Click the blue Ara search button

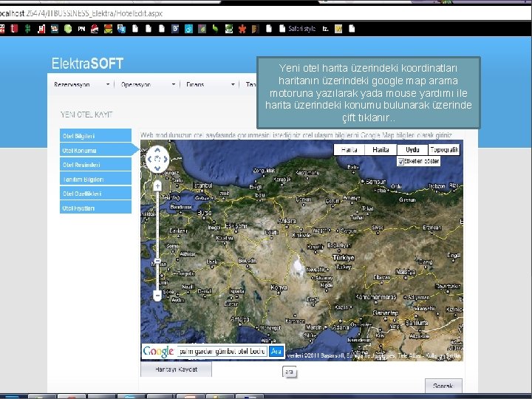pyautogui.click(x=276, y=351)
